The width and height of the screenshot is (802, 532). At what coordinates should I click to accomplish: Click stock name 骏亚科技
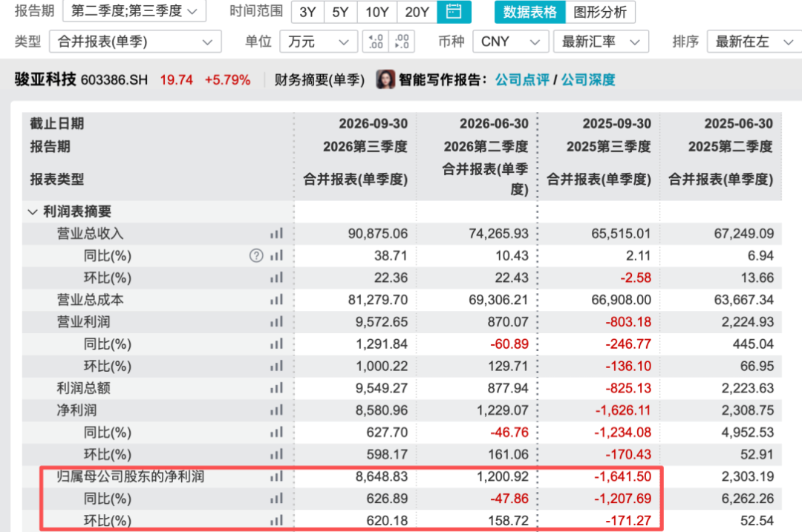(45, 79)
